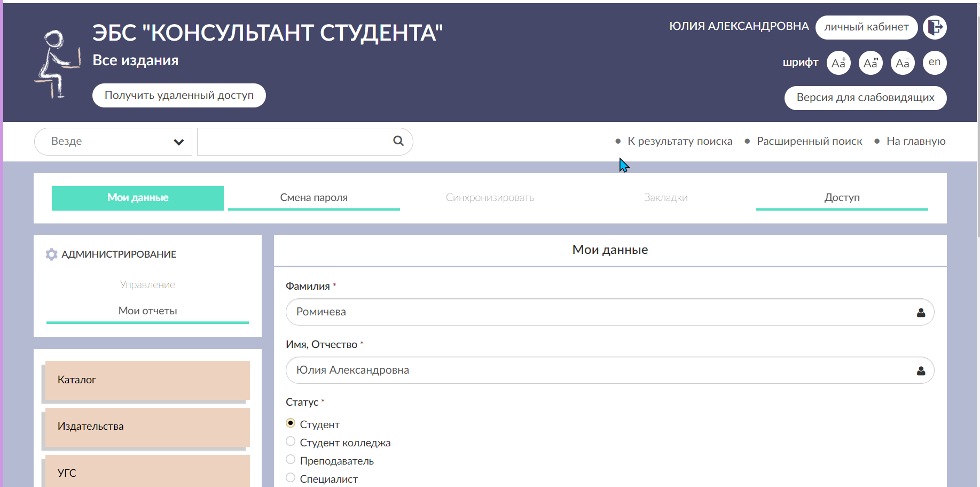This screenshot has height=487, width=980.
Task: Open личный кабинет button
Action: 866,27
